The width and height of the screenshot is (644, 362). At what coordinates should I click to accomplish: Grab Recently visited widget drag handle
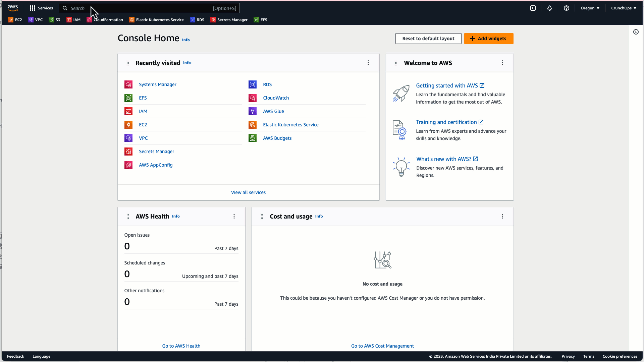(x=128, y=63)
